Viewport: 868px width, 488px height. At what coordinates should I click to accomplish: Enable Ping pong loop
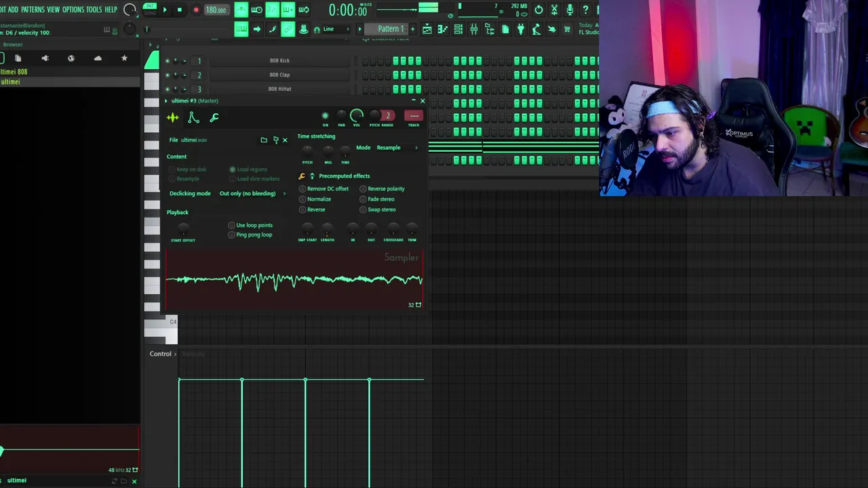250,235
